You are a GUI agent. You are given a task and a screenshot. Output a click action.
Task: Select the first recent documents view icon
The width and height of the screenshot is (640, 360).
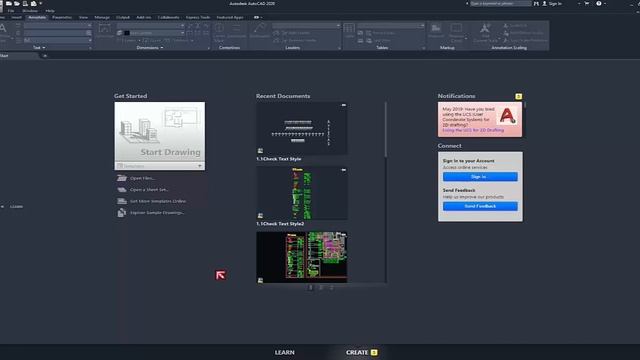click(311, 287)
